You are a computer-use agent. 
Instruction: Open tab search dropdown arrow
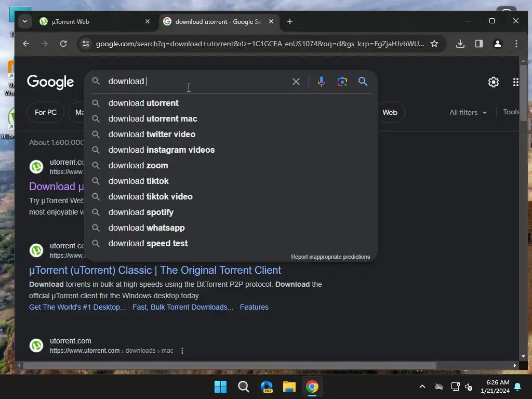click(25, 21)
